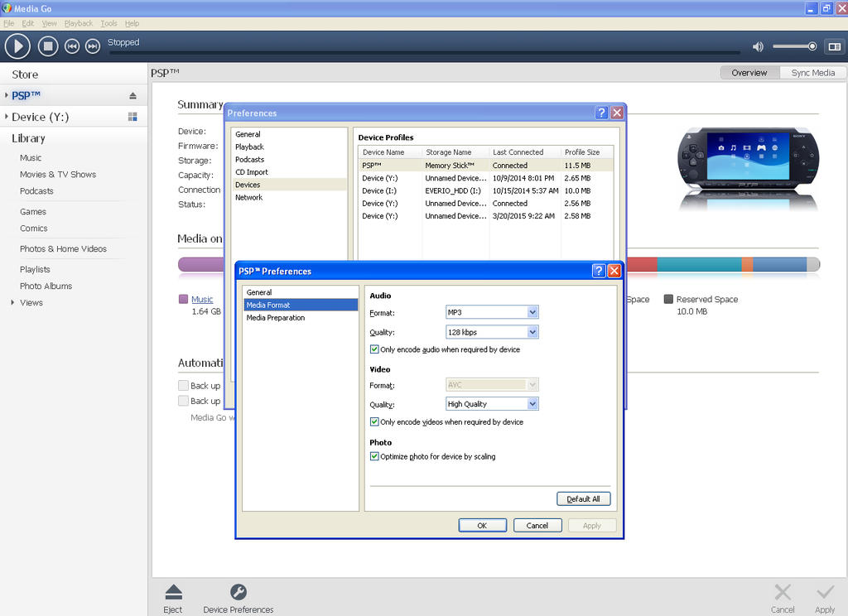This screenshot has width=848, height=616.
Task: Start playback with the Play button
Action: click(18, 46)
